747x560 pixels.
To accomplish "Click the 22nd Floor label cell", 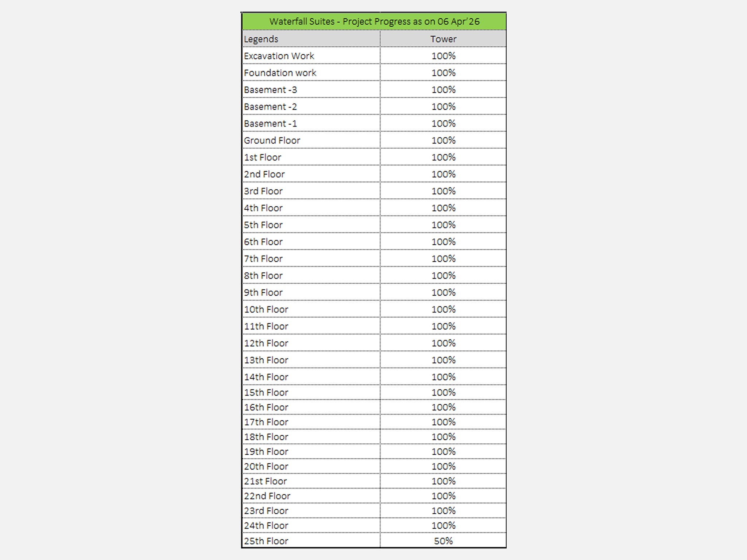I will (267, 496).
